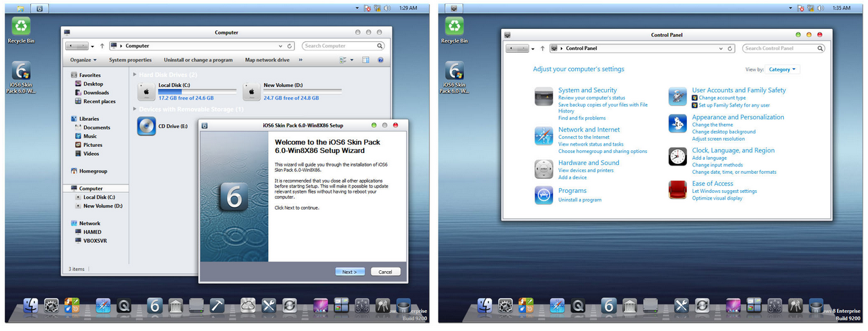Click the help icon in Computer toolbar
This screenshot has width=868, height=331.
coord(380,60)
